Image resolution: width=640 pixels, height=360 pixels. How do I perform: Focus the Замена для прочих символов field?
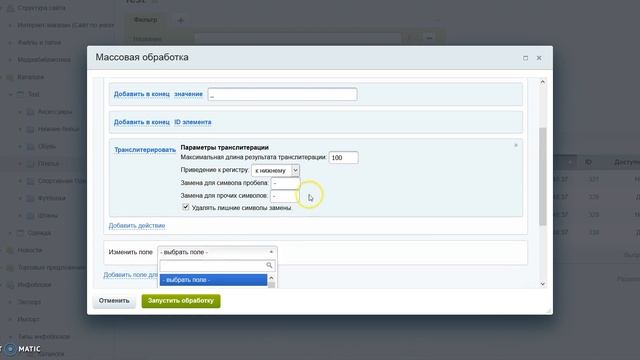click(x=284, y=196)
